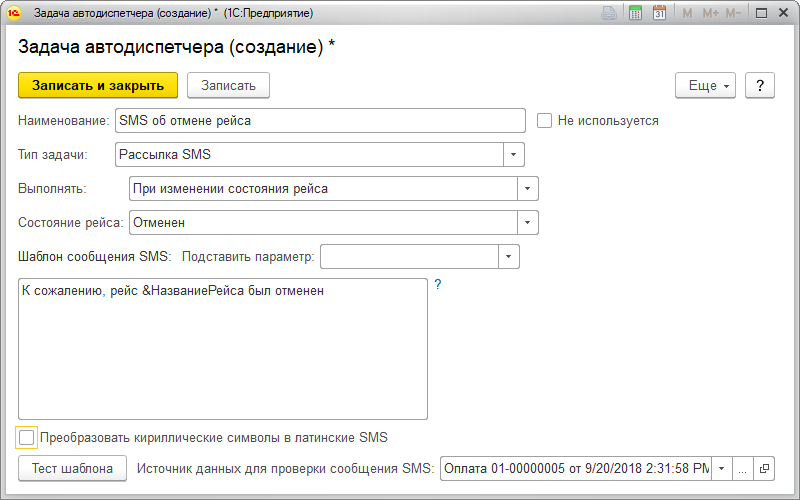Click the M+ memory add button
The height and width of the screenshot is (500, 800).
[711, 14]
